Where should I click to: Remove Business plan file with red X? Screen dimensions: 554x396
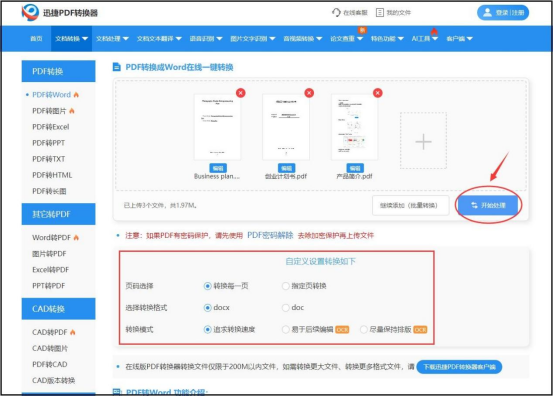[x=241, y=93]
